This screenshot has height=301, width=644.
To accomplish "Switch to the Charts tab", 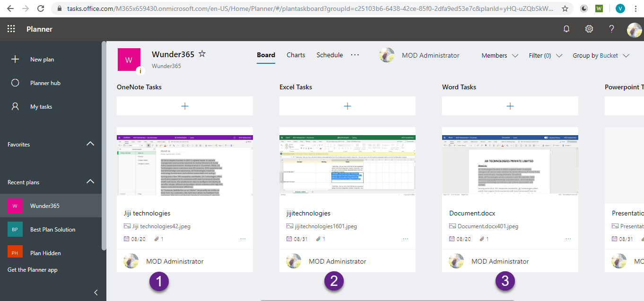I will (x=296, y=55).
